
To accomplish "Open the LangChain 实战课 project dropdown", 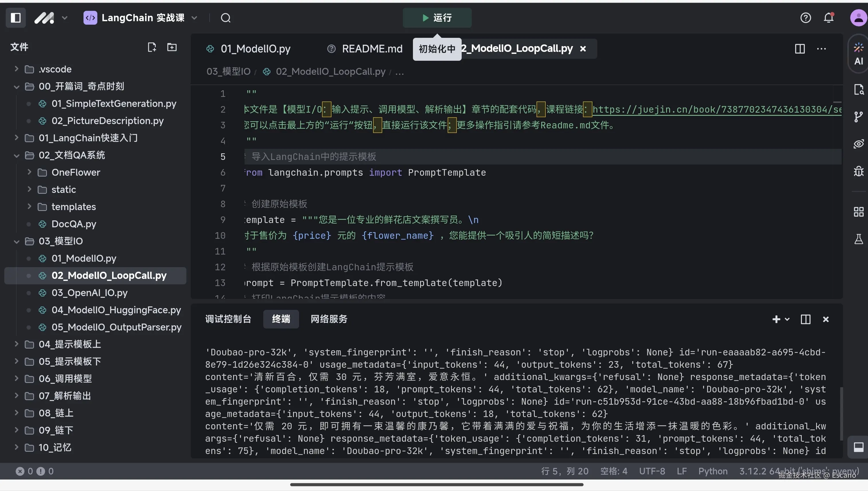I will (x=140, y=17).
